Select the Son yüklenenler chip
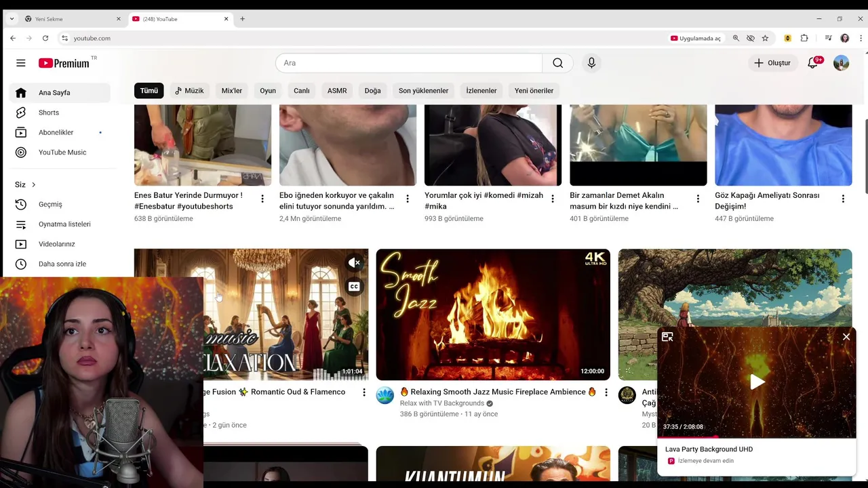This screenshot has height=488, width=868. (x=423, y=91)
